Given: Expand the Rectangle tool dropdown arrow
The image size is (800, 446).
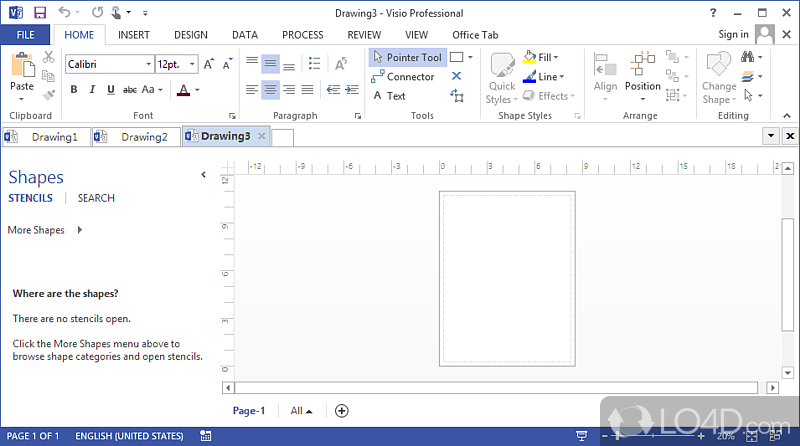Looking at the screenshot, I should click(470, 57).
